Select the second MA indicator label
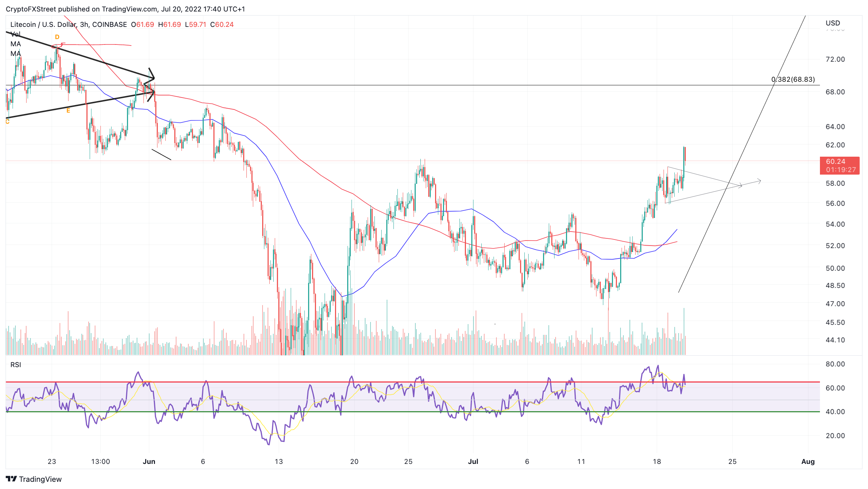Viewport: 868px width, 489px height. click(x=15, y=54)
